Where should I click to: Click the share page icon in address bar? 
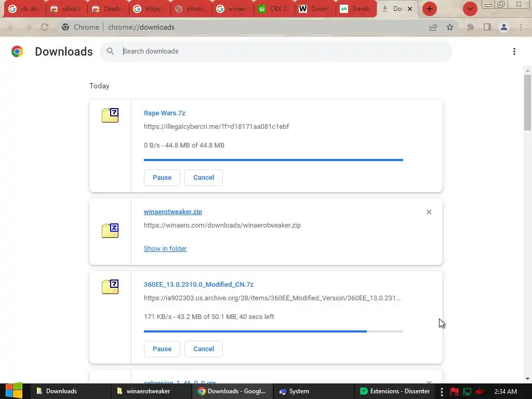tap(433, 27)
